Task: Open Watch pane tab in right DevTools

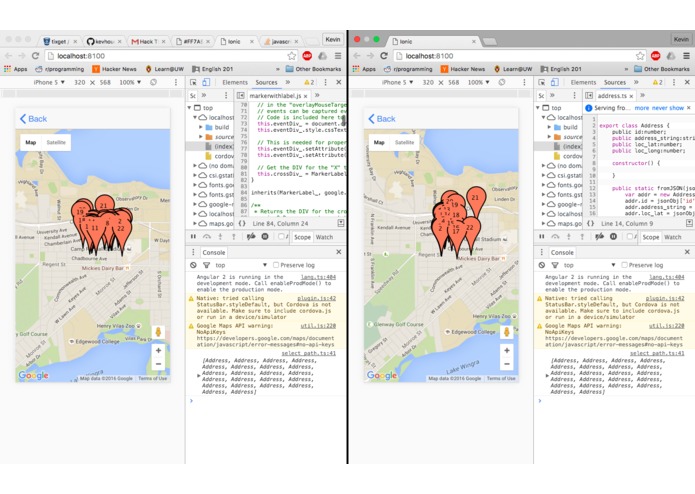Action: pos(672,237)
